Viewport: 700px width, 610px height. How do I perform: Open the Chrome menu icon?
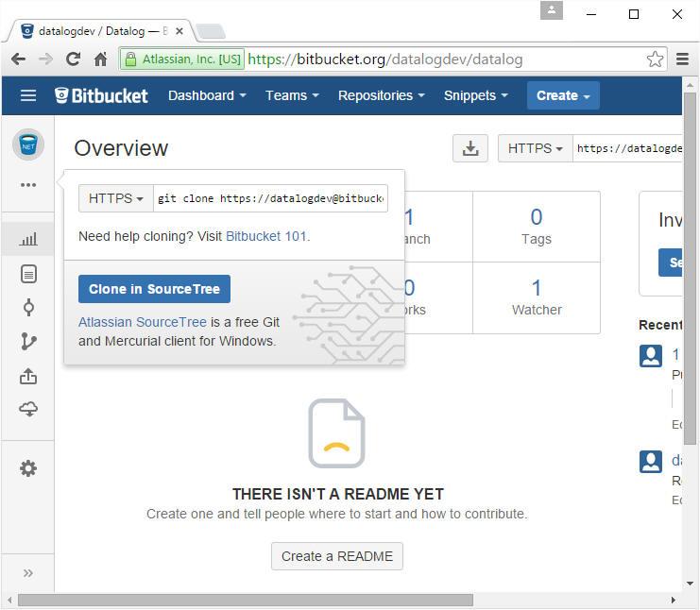[x=682, y=59]
